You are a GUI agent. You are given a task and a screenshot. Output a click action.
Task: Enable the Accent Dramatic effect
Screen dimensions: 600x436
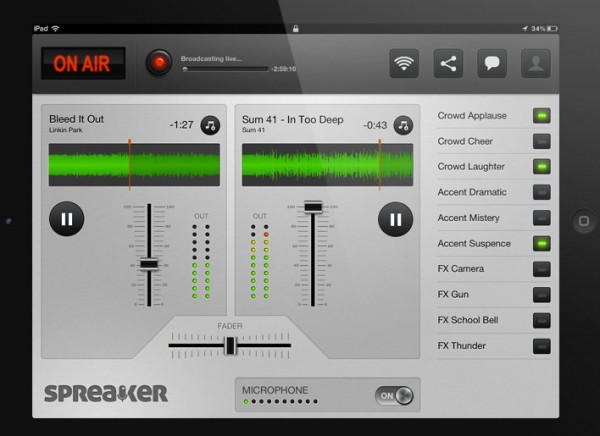coord(541,192)
